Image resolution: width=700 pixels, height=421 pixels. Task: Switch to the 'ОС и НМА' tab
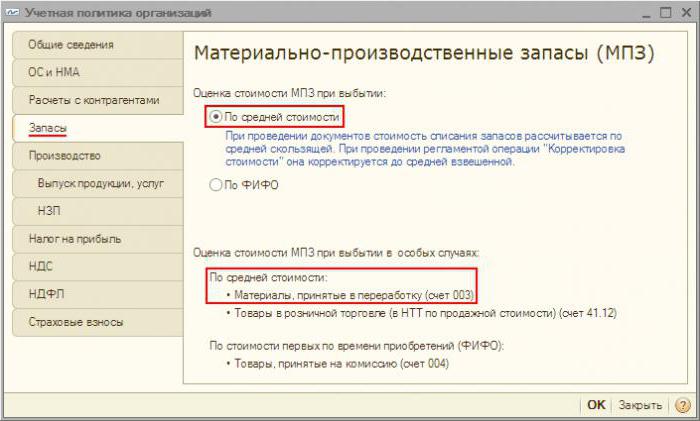pyautogui.click(x=96, y=73)
